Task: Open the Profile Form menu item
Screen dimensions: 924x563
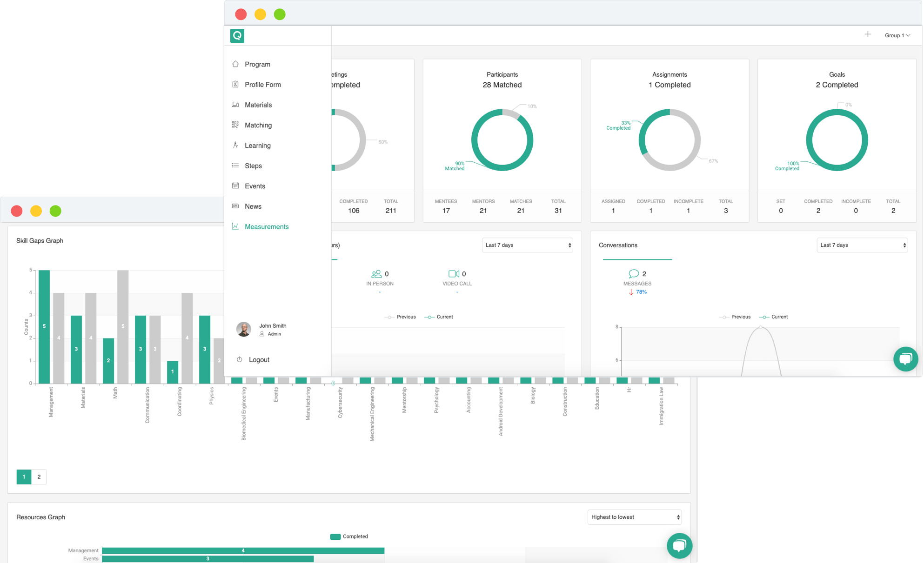Action: click(262, 85)
